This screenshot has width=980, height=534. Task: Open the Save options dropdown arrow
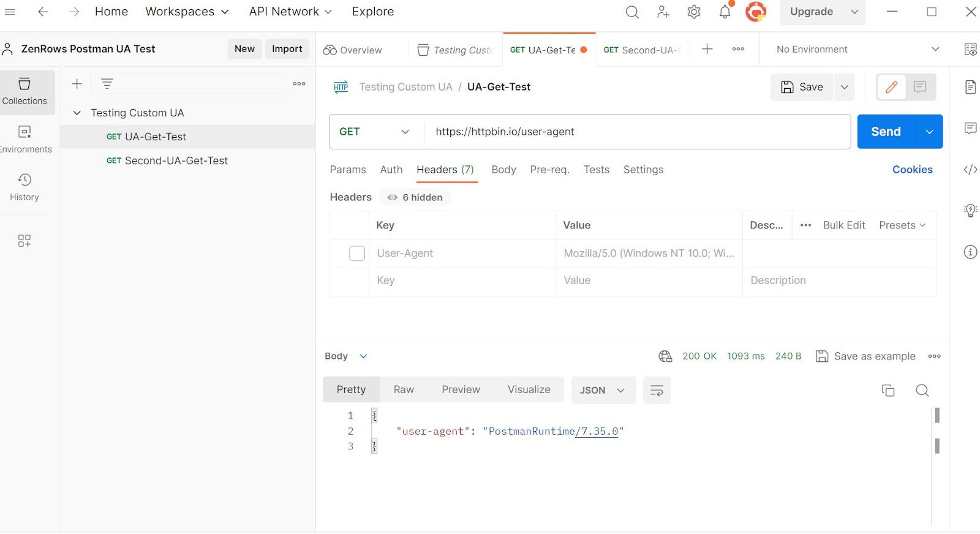point(844,87)
